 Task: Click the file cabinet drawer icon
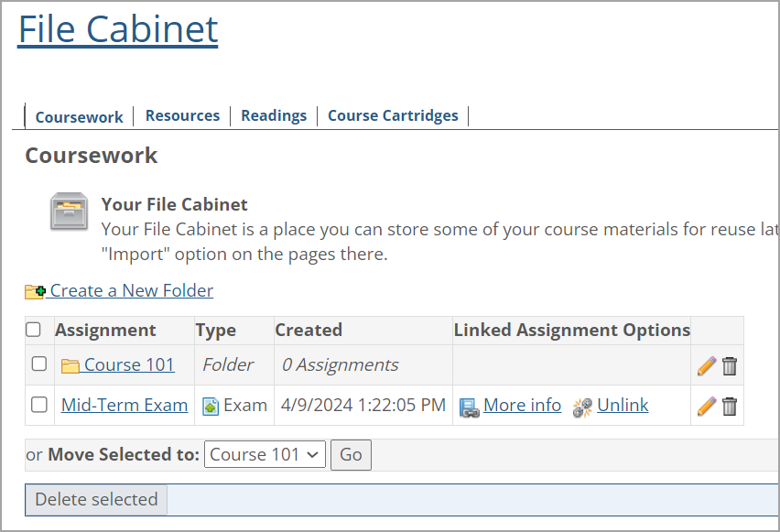click(x=70, y=212)
